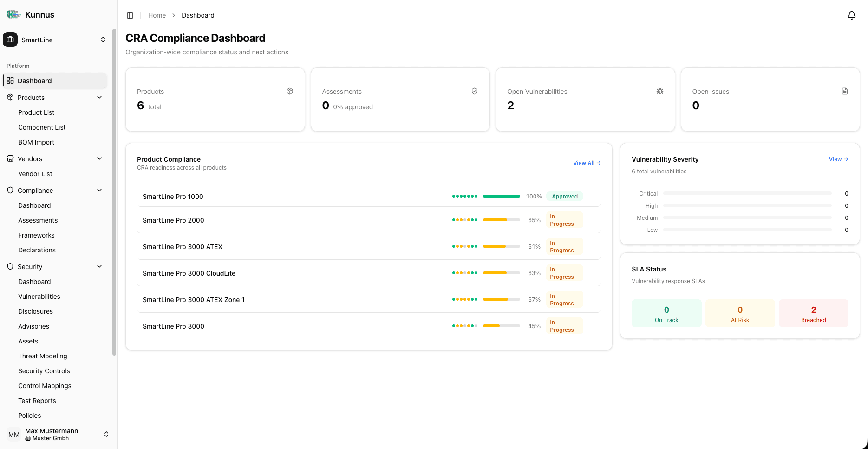Click the Vendors store icon in sidebar
Screen dimensions: 868x449
(10, 158)
